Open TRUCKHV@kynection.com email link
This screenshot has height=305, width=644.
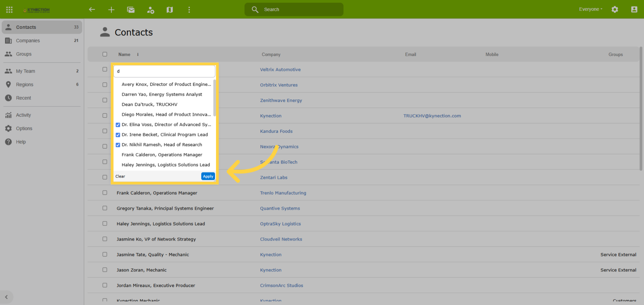click(x=432, y=116)
